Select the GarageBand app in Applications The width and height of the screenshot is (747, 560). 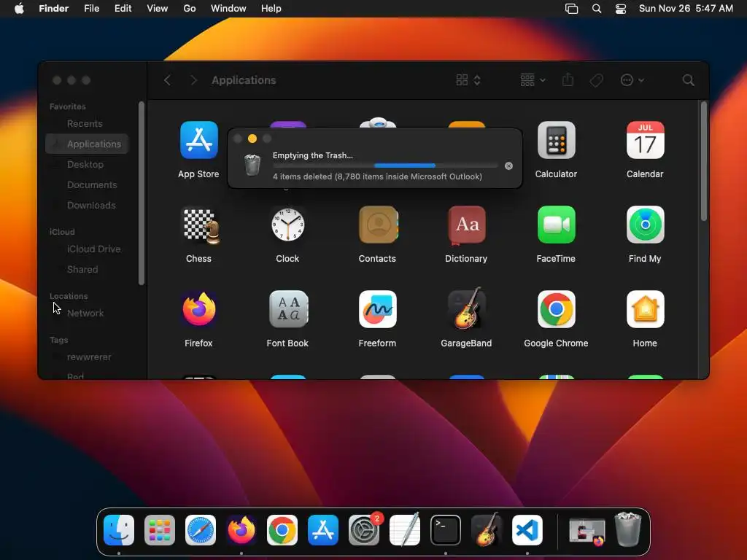pos(466,309)
